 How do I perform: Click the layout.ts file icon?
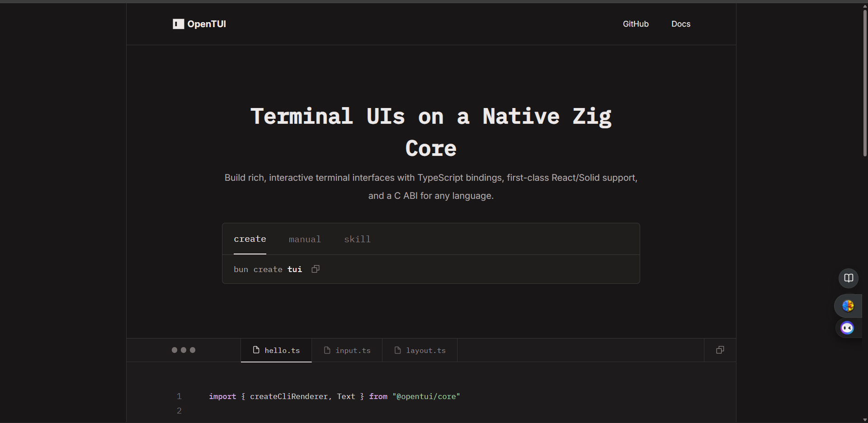[x=398, y=350]
